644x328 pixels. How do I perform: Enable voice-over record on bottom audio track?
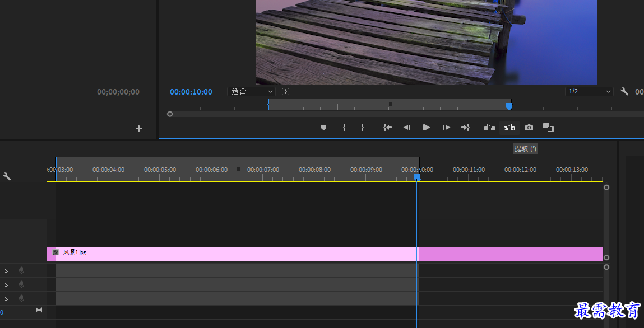coord(21,298)
